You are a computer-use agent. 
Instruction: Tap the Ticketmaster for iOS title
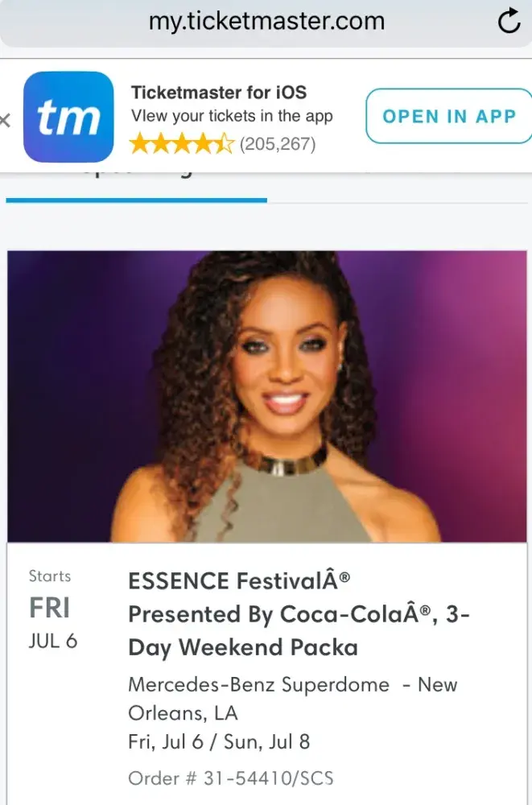pyautogui.click(x=219, y=93)
